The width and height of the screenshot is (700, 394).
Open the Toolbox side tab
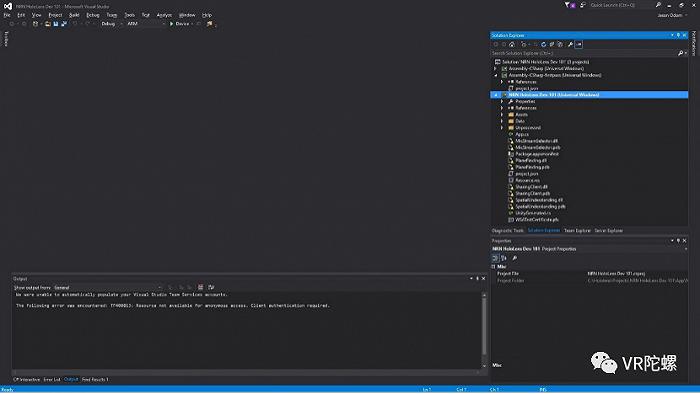pos(6,39)
